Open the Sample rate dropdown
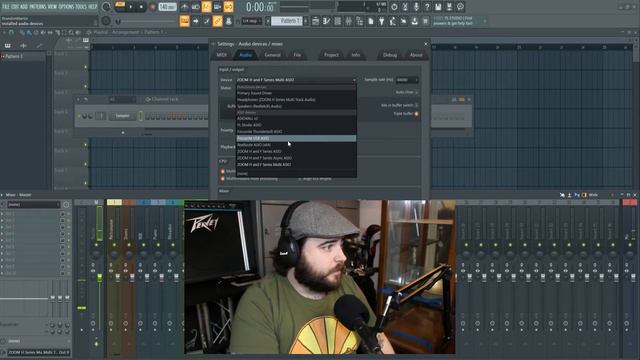 tap(407, 80)
